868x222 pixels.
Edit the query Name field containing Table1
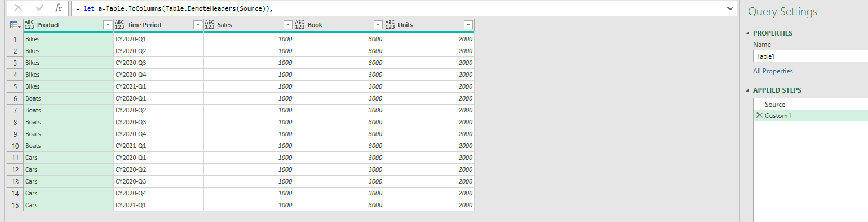point(811,56)
